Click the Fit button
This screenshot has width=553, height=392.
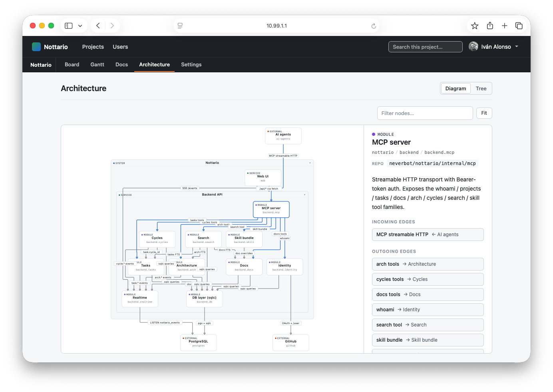484,113
